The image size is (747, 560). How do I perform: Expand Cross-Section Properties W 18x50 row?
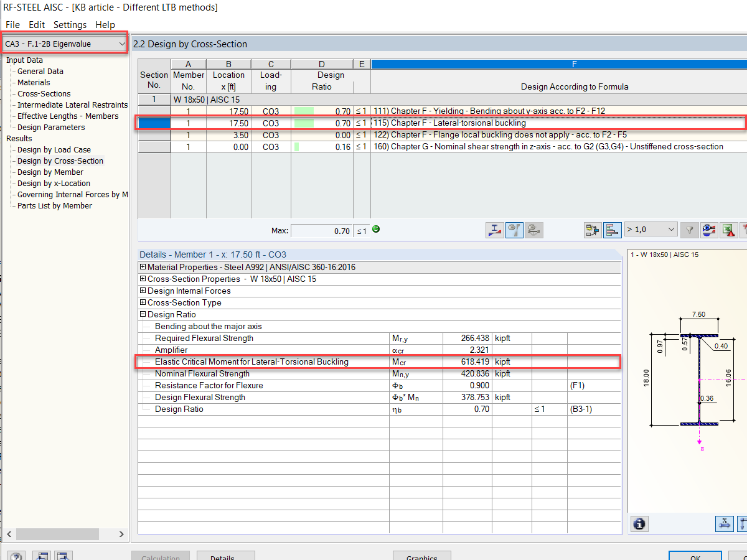click(x=143, y=279)
